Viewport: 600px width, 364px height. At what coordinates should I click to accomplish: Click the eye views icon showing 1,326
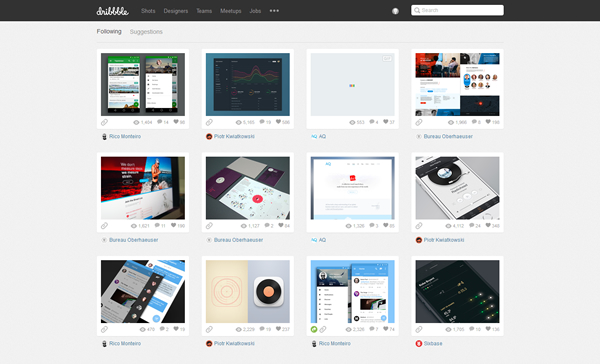coord(349,226)
